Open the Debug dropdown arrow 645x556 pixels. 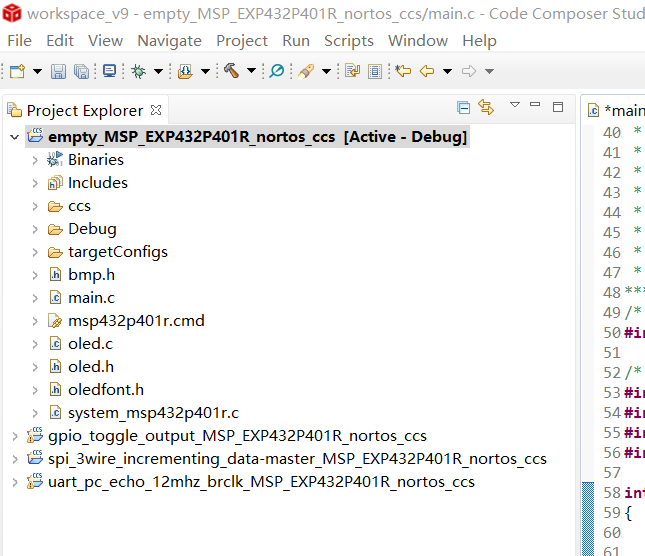pos(158,72)
